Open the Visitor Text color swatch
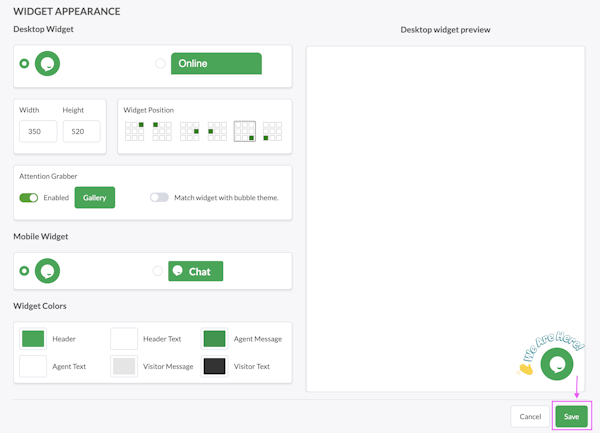 pos(214,366)
